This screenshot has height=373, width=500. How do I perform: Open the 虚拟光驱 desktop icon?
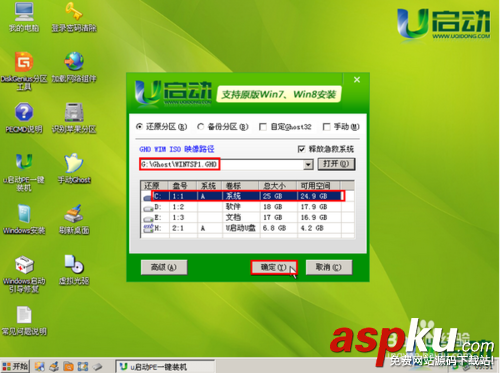74,270
